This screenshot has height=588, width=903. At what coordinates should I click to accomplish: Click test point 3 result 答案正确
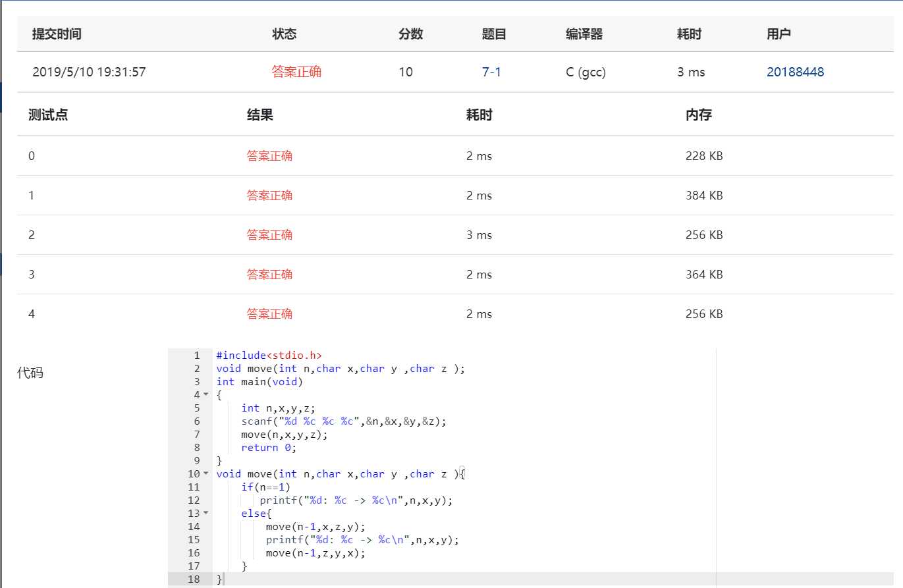269,275
